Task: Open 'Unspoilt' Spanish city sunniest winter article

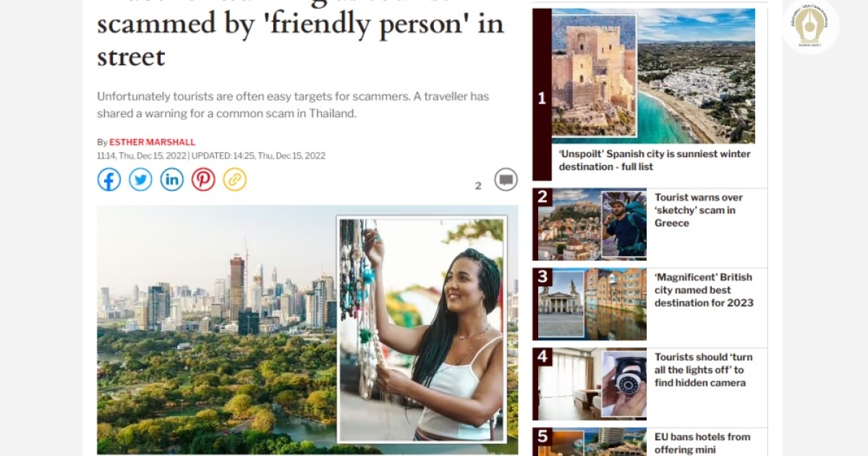Action: coord(655,160)
